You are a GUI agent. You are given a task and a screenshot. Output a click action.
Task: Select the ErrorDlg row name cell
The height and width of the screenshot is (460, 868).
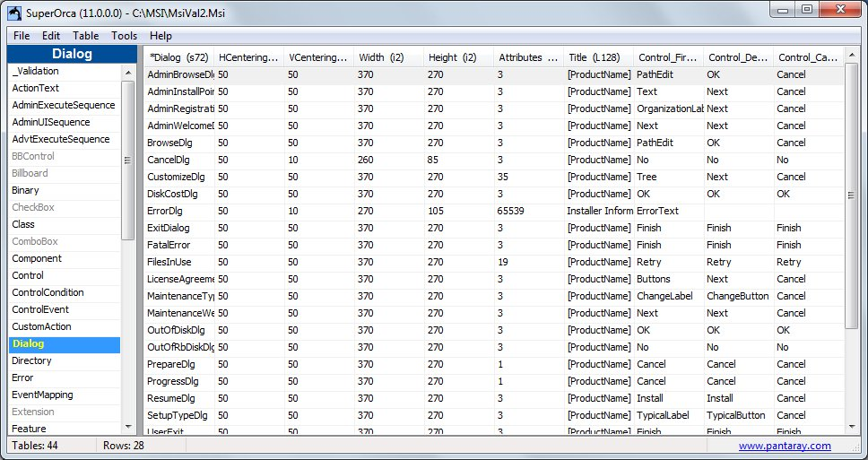(180, 211)
